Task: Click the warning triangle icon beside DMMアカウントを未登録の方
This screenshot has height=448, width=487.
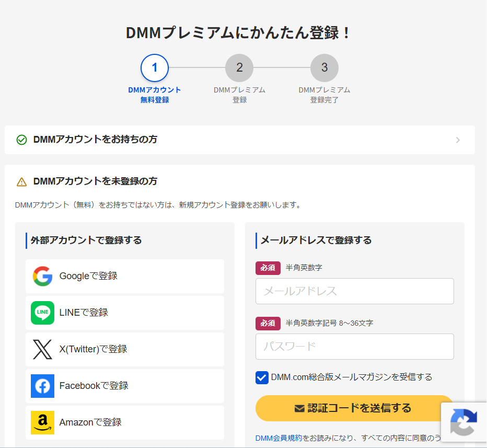Action: coord(21,182)
